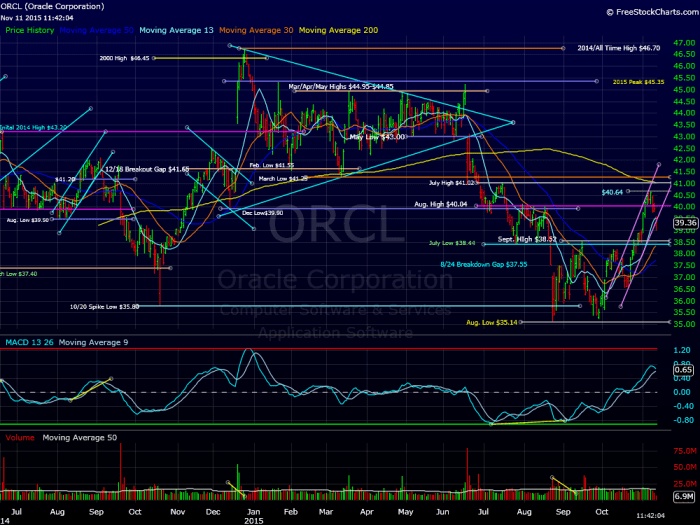Click the Jan 2015 date axis label

point(254,516)
